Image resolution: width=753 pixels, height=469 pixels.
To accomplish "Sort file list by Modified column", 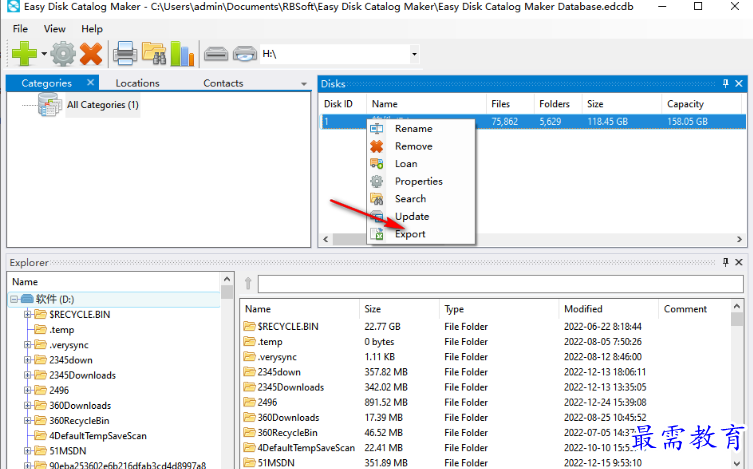I will [x=608, y=309].
